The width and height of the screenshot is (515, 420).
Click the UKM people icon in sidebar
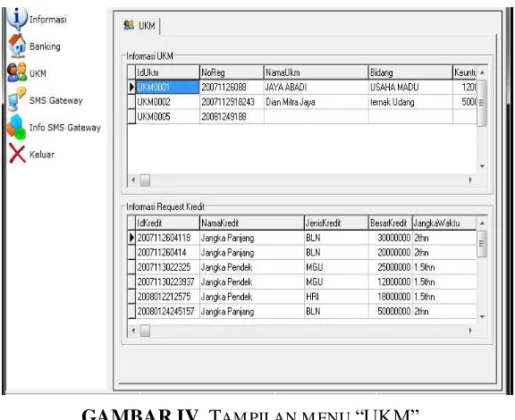pyautogui.click(x=17, y=72)
